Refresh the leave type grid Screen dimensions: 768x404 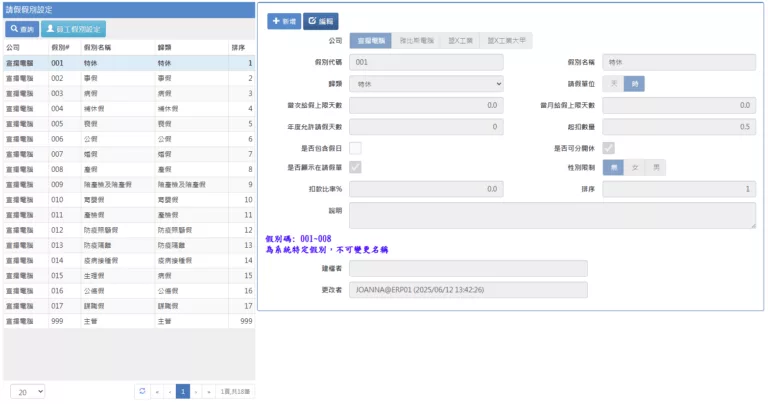[142, 391]
